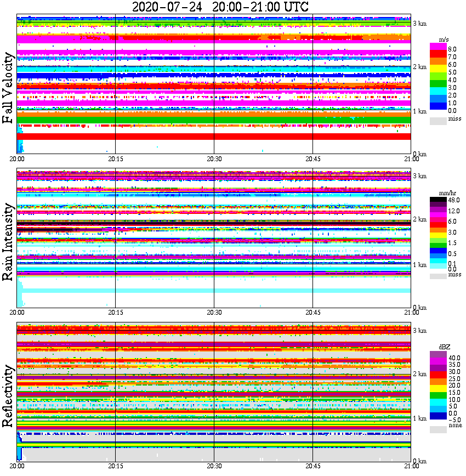Select yellow swatch in m/s legend
The height and width of the screenshot is (476, 466).
[438, 70]
